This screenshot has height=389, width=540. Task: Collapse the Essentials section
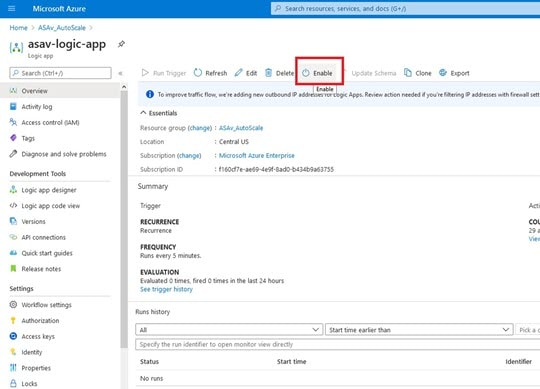click(x=143, y=113)
